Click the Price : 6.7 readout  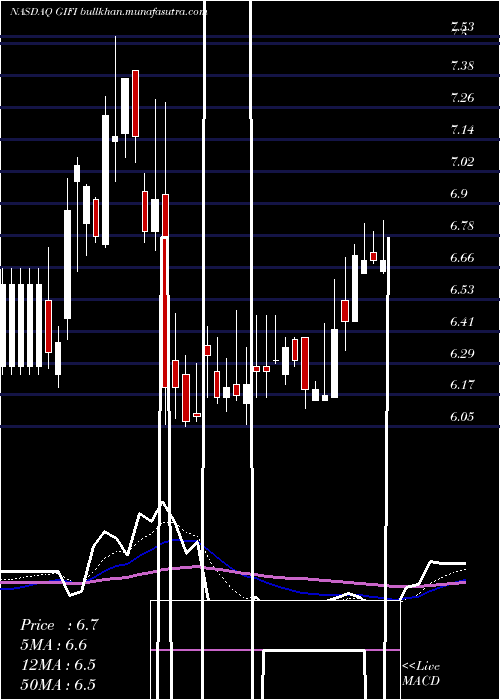click(59, 625)
